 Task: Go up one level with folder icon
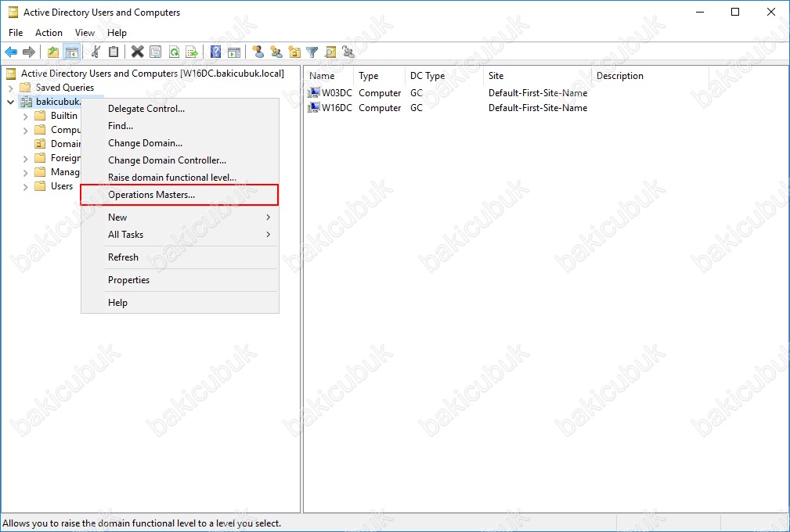click(53, 52)
